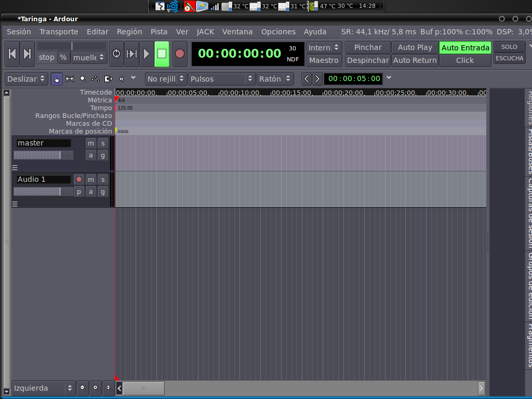This screenshot has height=399, width=532.
Task: Open Intern sync source dropdown
Action: (324, 48)
